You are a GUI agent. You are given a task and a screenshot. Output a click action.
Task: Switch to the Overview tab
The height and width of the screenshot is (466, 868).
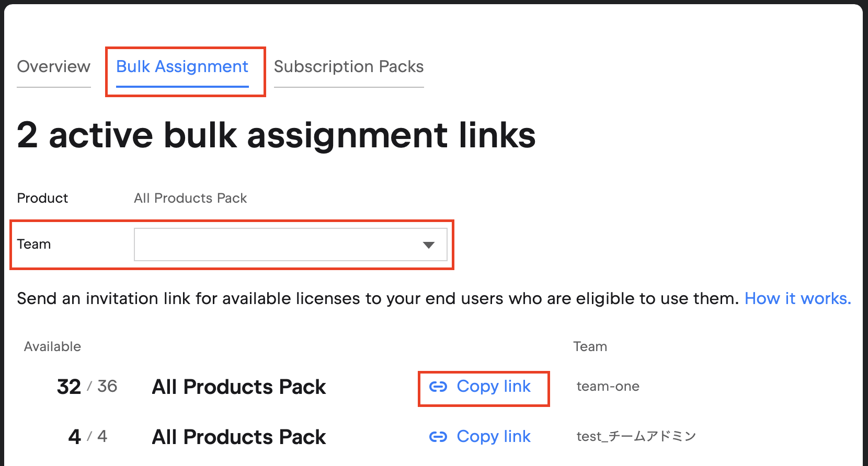(53, 67)
